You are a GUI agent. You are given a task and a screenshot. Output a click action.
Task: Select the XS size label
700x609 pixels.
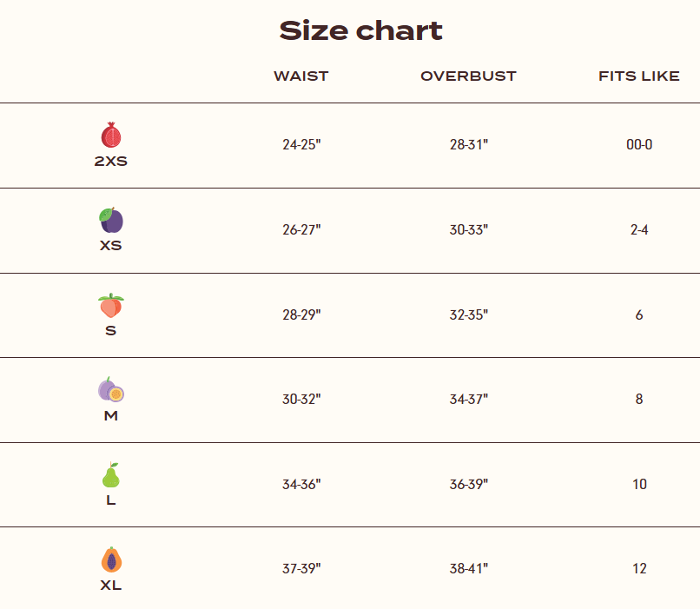pos(111,246)
